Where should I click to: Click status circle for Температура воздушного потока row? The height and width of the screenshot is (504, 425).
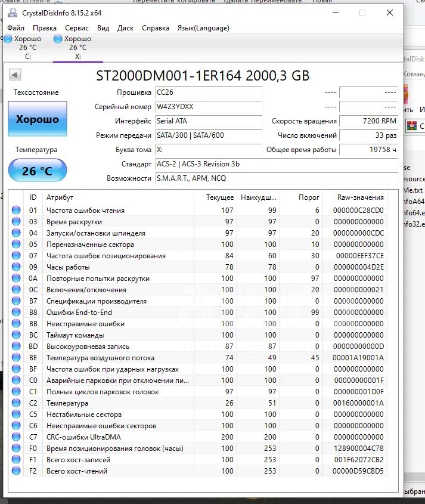tap(16, 357)
